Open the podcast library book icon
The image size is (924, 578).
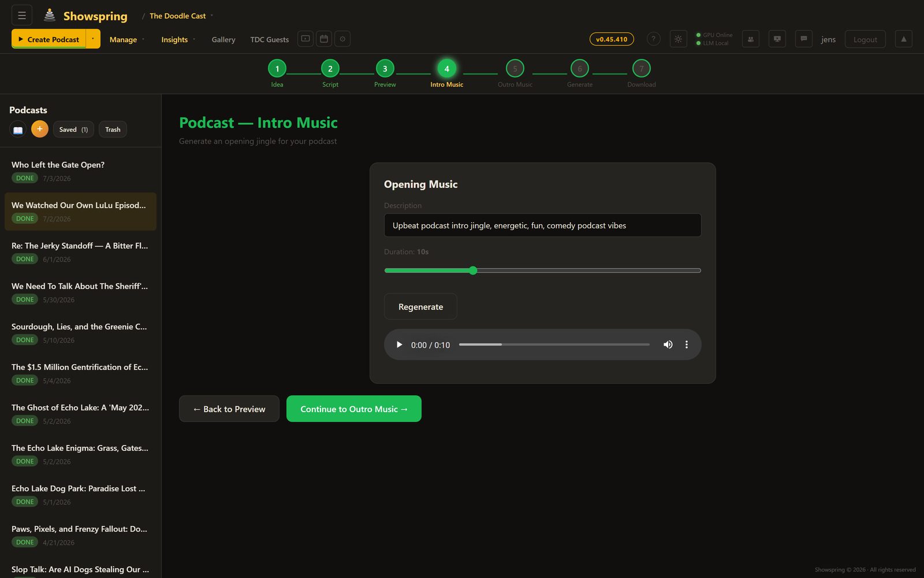click(18, 129)
